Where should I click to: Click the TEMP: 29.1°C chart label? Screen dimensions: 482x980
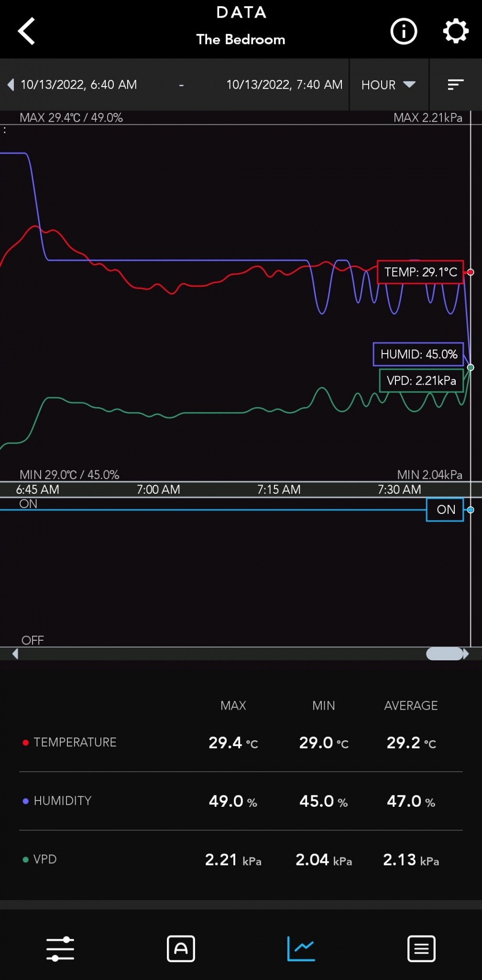point(420,272)
